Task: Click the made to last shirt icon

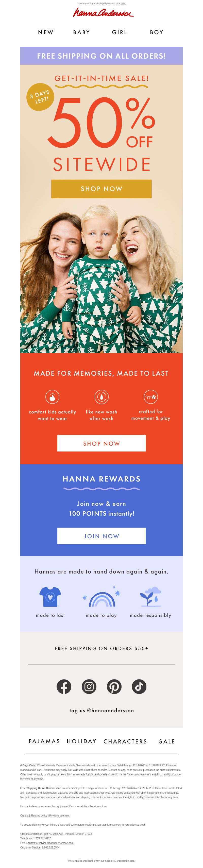Action: coord(50,597)
